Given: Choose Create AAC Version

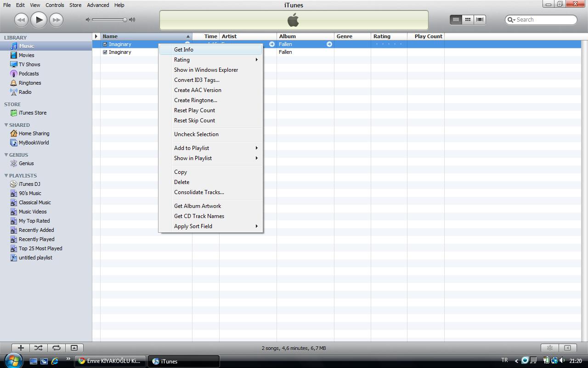Looking at the screenshot, I should point(211,90).
